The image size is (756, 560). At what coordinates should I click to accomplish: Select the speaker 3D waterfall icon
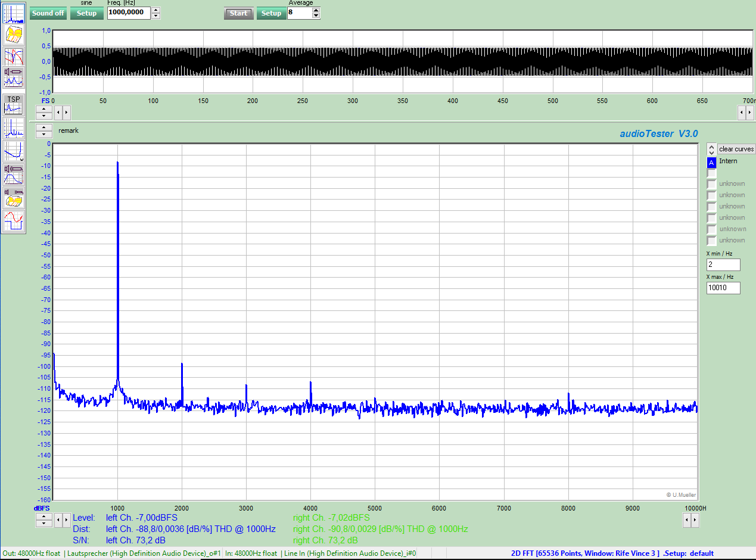click(14, 197)
